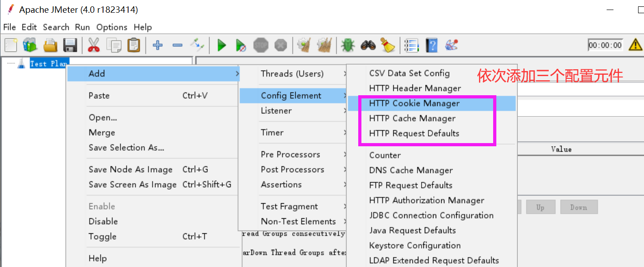Open the Edit menu

(x=29, y=27)
